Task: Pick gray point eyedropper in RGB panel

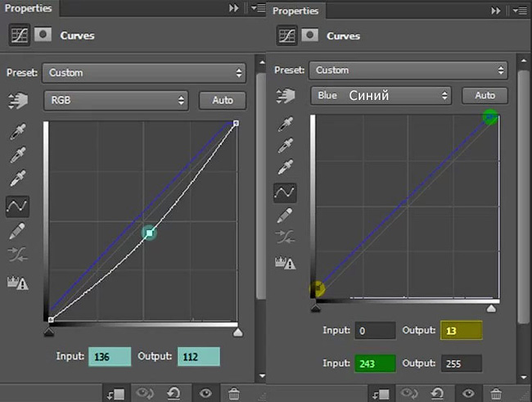Action: [18, 155]
